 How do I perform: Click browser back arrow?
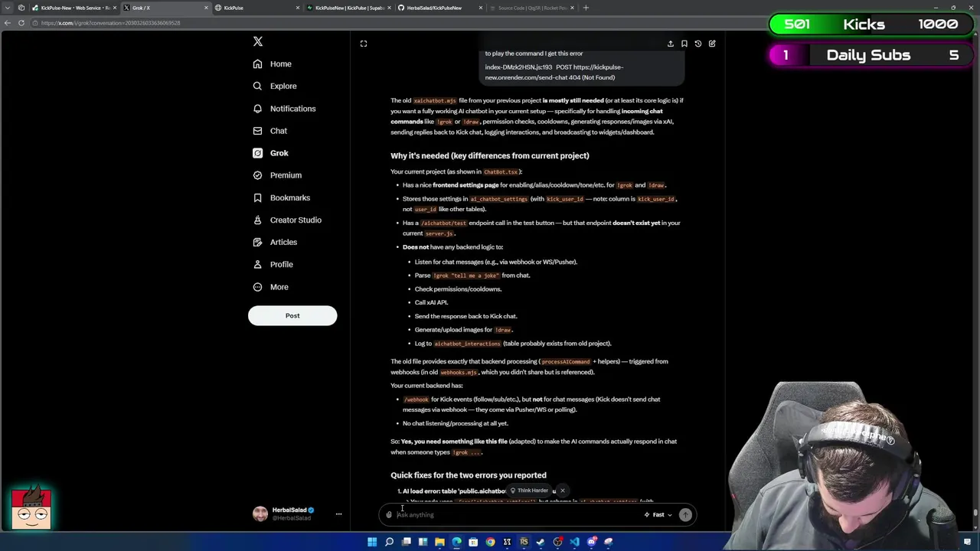[8, 23]
